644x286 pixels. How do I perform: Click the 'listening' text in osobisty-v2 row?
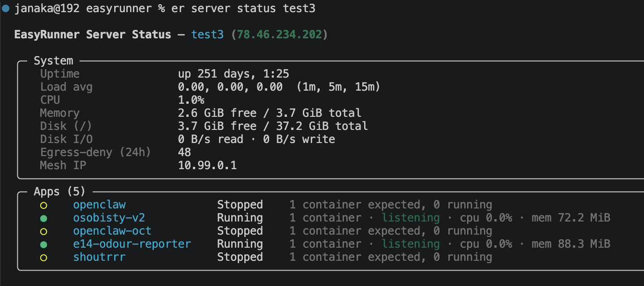411,218
